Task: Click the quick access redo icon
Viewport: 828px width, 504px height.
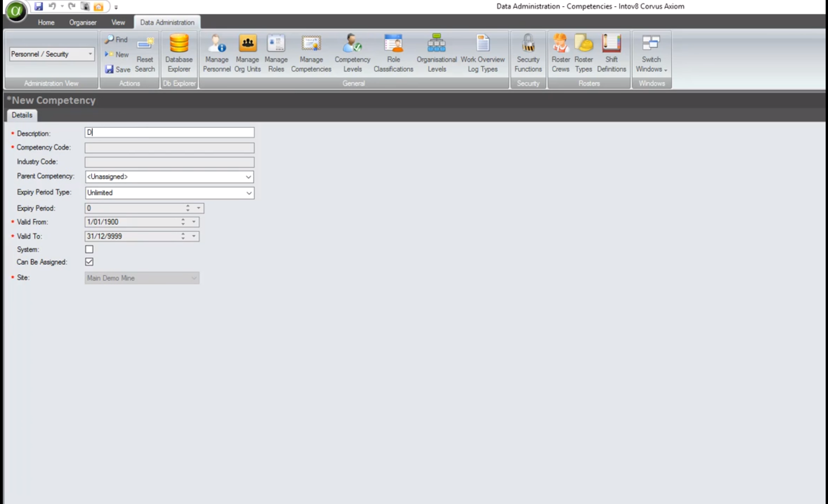Action: (x=72, y=7)
